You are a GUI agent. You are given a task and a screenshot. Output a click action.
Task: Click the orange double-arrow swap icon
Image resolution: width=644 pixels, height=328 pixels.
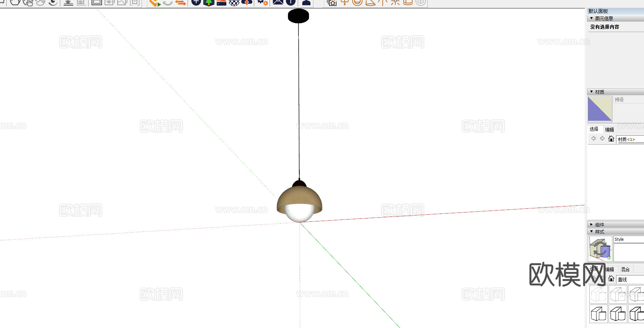[x=181, y=3]
